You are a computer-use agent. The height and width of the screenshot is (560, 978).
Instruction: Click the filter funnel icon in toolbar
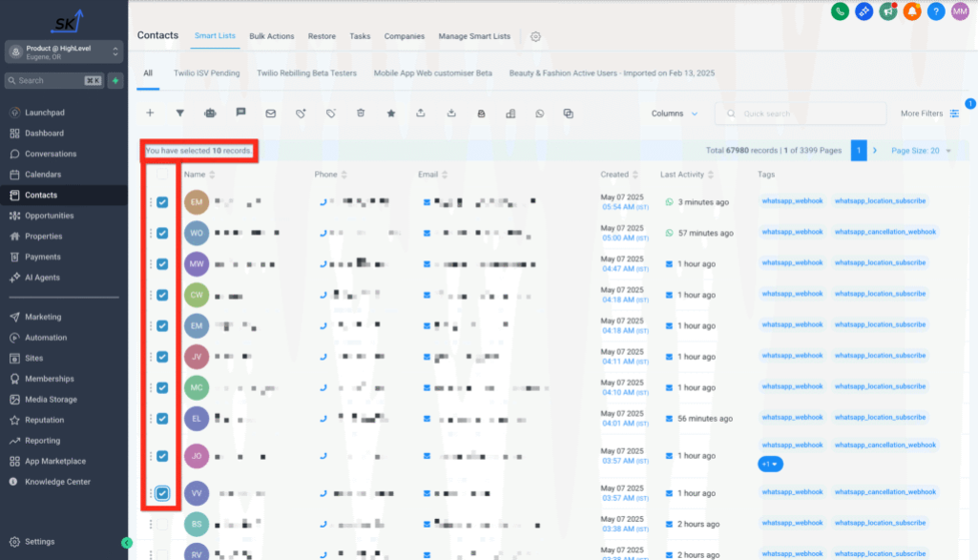coord(179,114)
